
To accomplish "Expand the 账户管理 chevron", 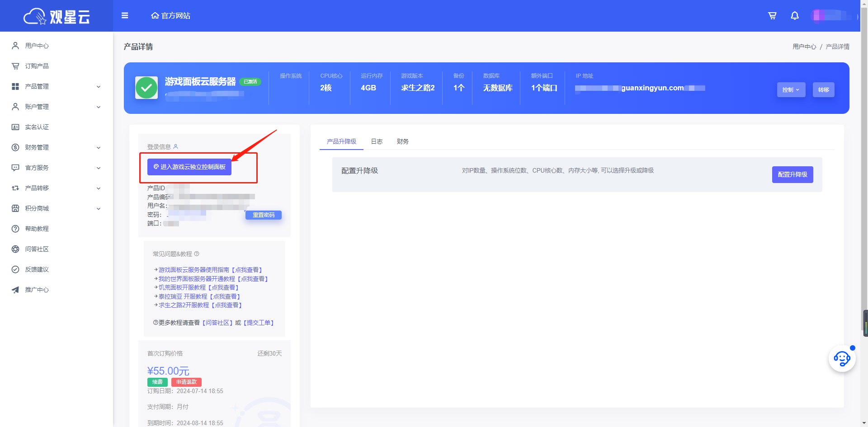I will coord(99,107).
